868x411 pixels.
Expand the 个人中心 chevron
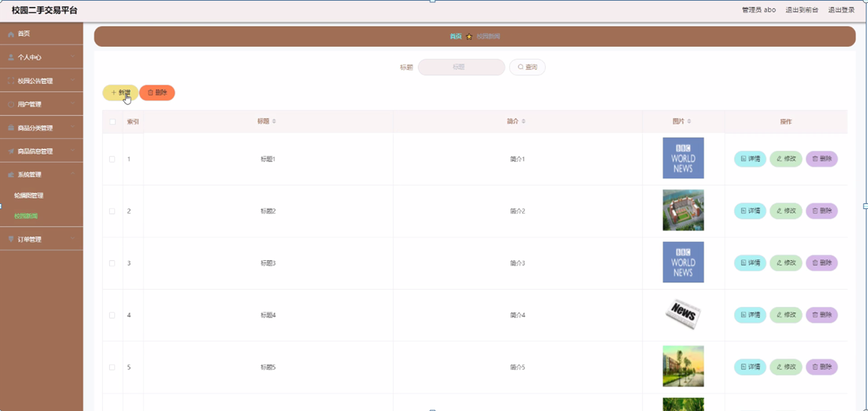click(73, 57)
